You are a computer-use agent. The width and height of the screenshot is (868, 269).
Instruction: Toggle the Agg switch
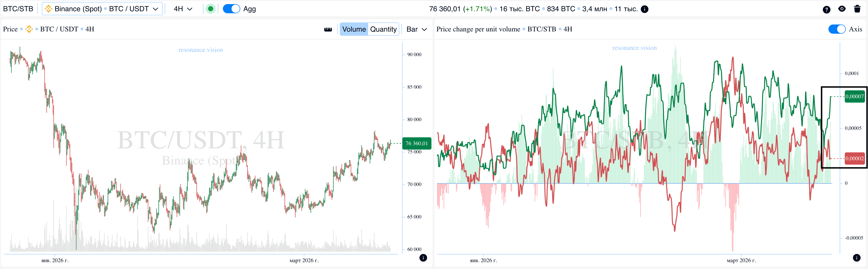[231, 9]
